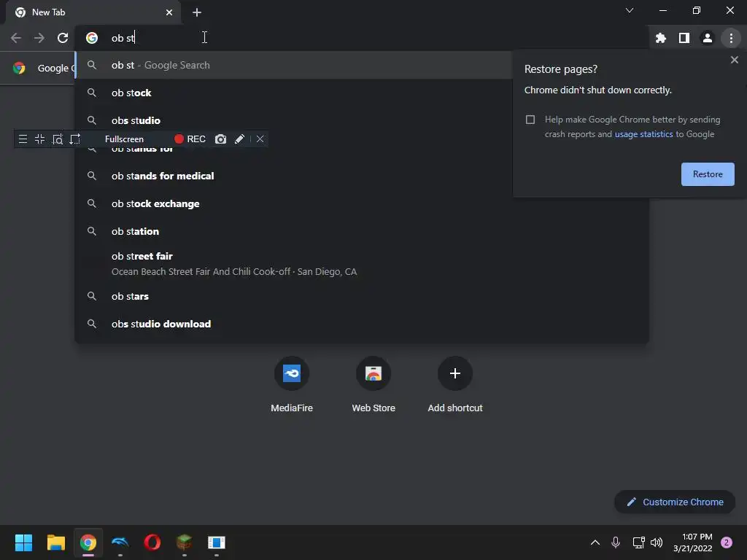Click the Fullscreen mode label
Screen dimensions: 747x560
pos(124,139)
